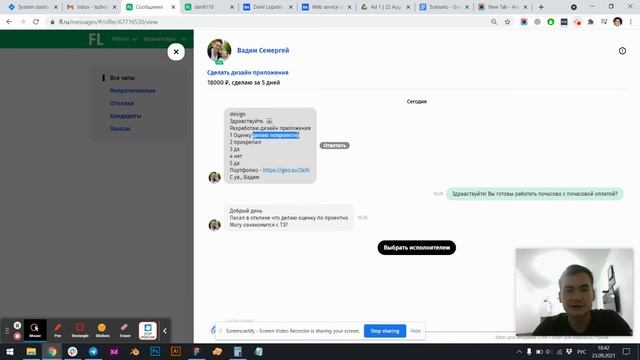Viewport: 640px width, 360px height.
Task: Select the Screencastify Stickers tool
Action: coord(102,330)
